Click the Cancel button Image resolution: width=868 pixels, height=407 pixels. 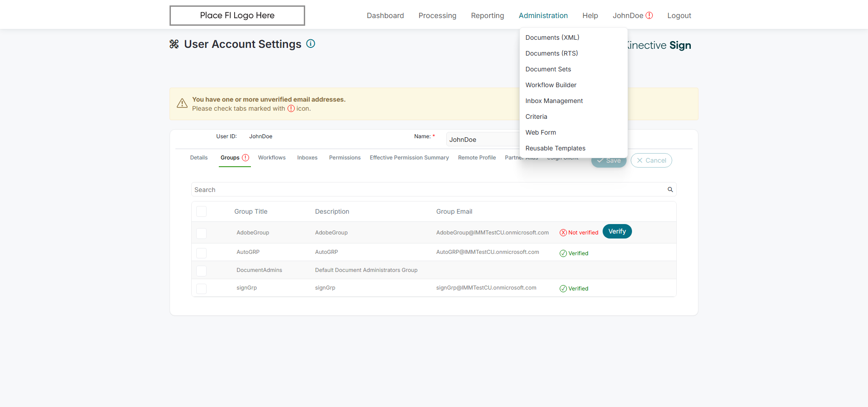(651, 160)
